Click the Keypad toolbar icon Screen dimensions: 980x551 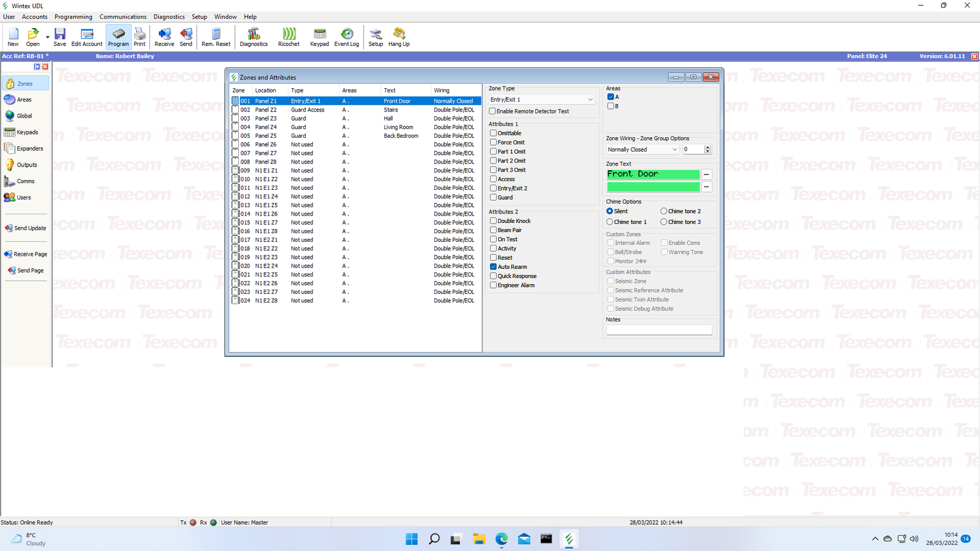(319, 37)
